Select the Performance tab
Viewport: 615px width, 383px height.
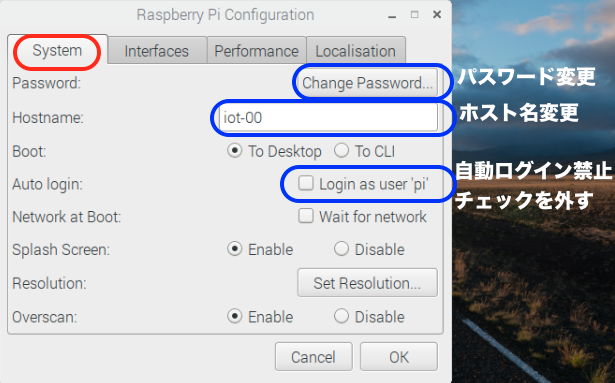(x=257, y=51)
